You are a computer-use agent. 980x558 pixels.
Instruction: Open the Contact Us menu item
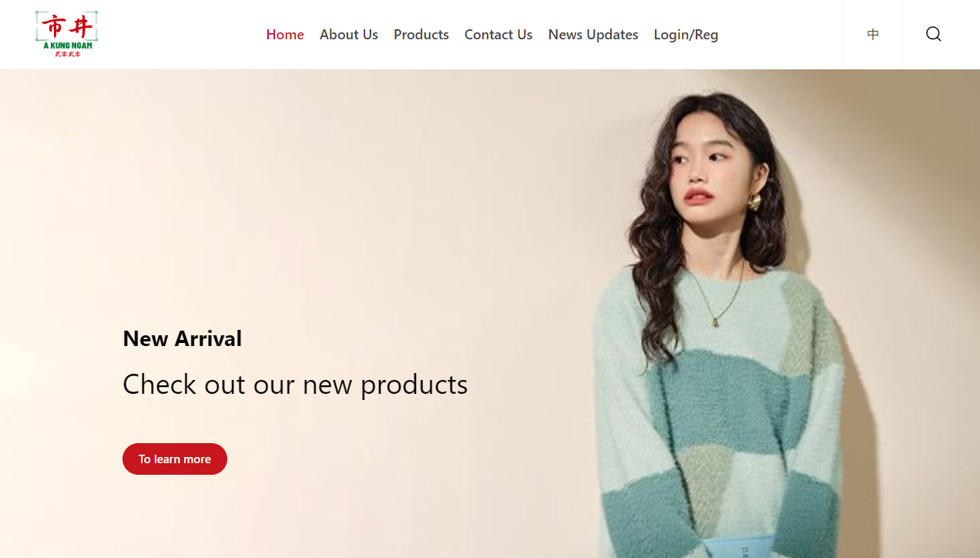[498, 35]
